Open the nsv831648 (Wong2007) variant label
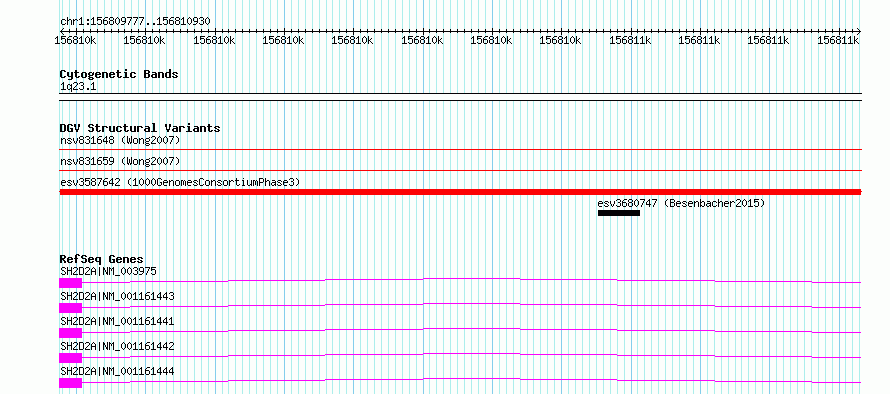The width and height of the screenshot is (890, 394). click(x=120, y=140)
